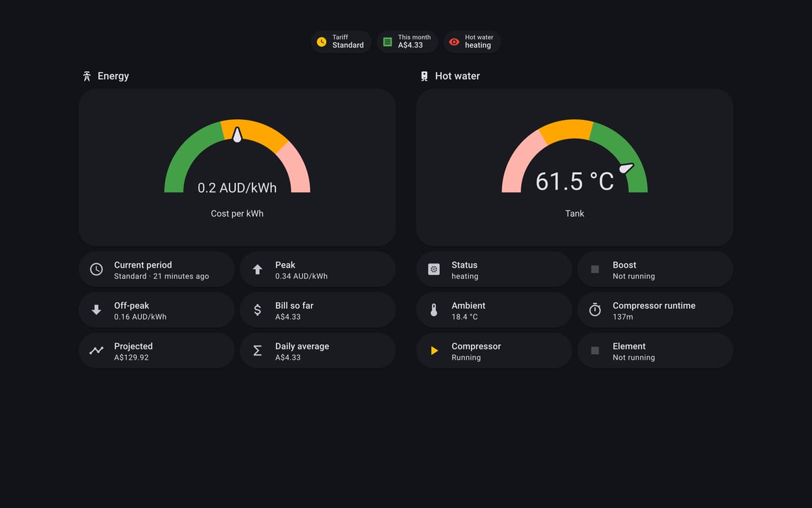Open the This month A$4.33 badge

coord(407,42)
